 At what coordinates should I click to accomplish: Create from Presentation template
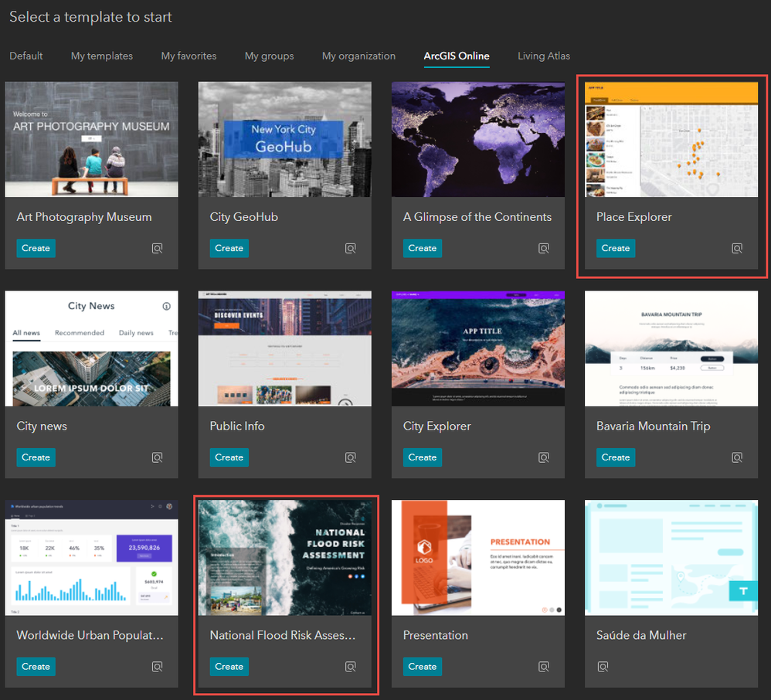click(x=423, y=667)
